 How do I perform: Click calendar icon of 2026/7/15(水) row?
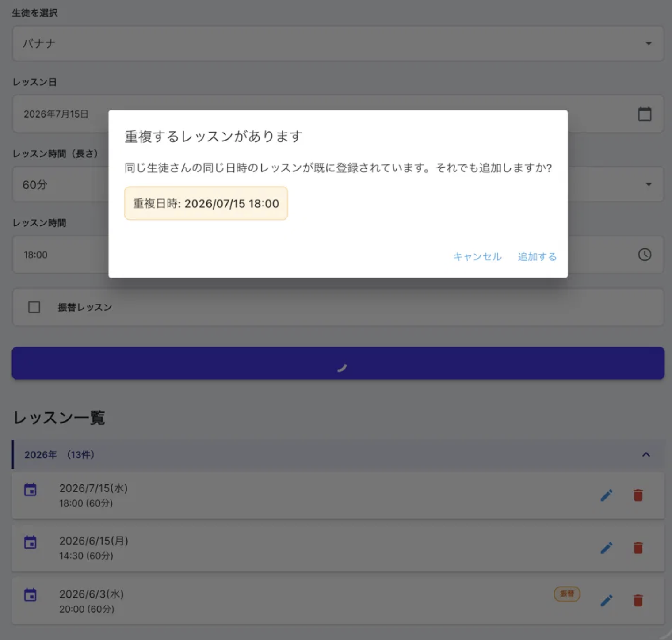tap(31, 489)
